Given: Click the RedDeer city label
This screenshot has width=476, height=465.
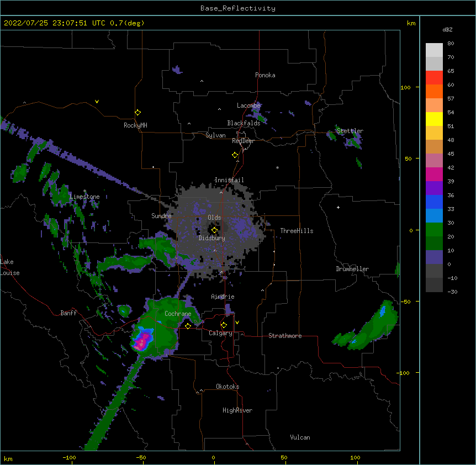Looking at the screenshot, I should click(243, 141).
